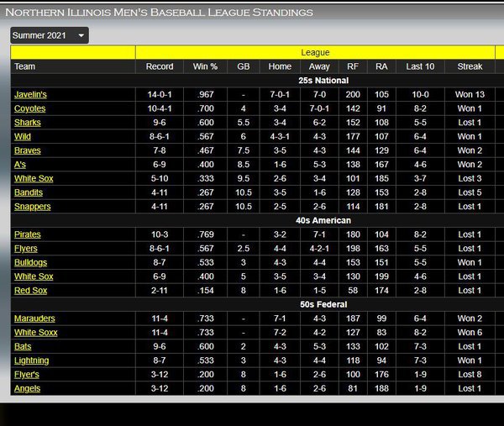Image resolution: width=504 pixels, height=426 pixels.
Task: Select Coyotes win percentage .700
Action: coord(206,108)
